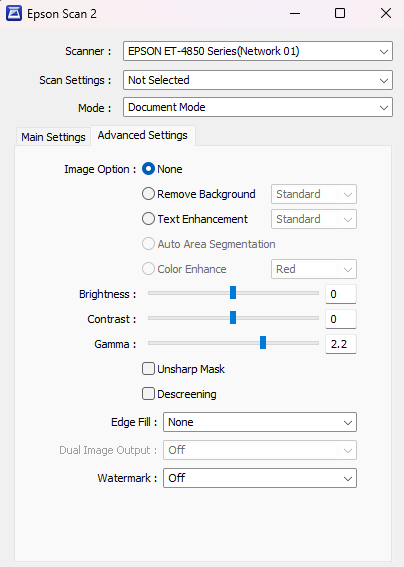The height and width of the screenshot is (567, 404).
Task: Click the Brightness slider handle
Action: pos(233,293)
